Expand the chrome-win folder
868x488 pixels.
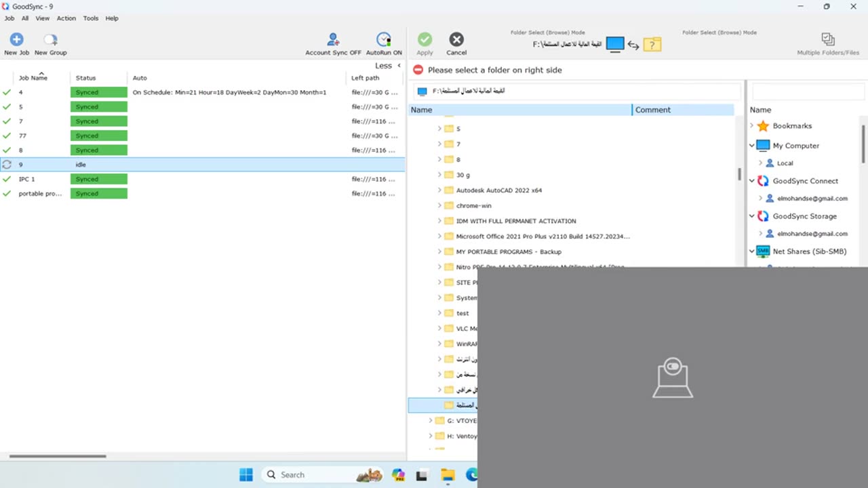coord(439,205)
